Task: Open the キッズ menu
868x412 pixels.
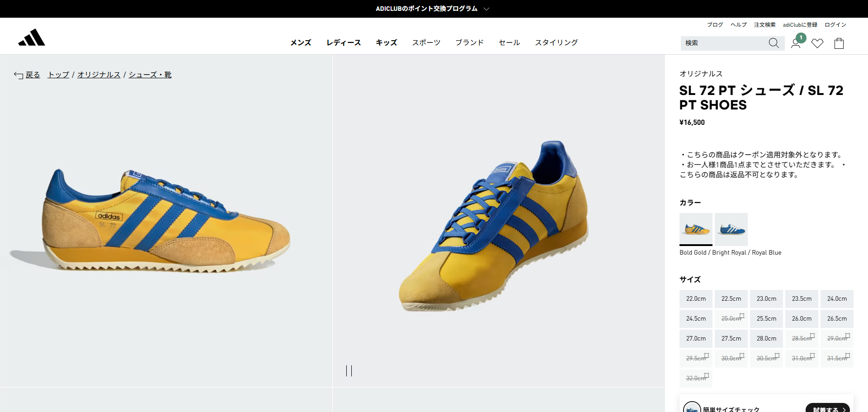Action: point(387,43)
